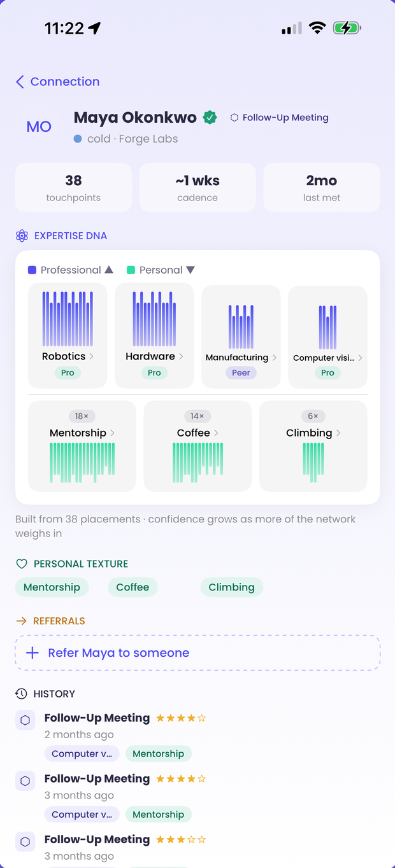Open the four-star Follow-Up Meeting 3 months ago

(x=97, y=779)
